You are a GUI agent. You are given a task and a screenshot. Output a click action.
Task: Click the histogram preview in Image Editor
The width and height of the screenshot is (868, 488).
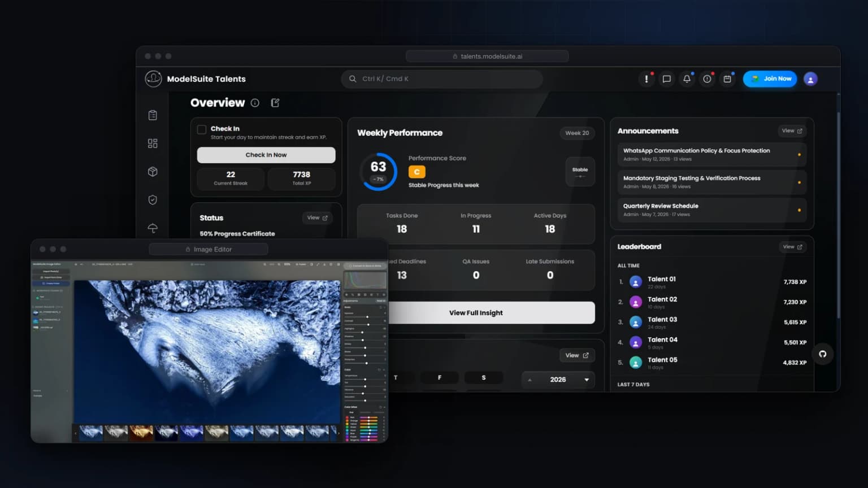point(365,280)
